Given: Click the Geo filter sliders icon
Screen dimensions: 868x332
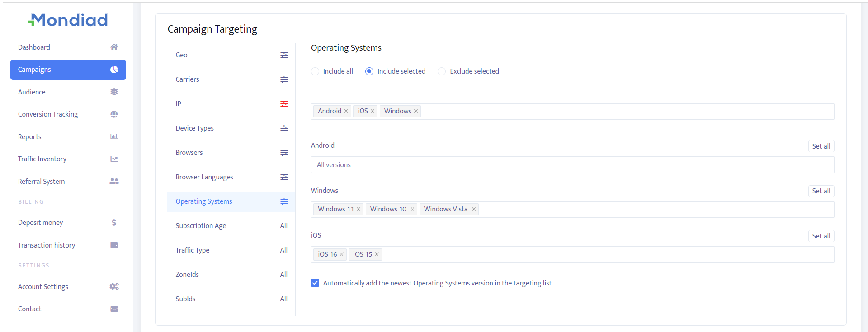Looking at the screenshot, I should tap(284, 55).
